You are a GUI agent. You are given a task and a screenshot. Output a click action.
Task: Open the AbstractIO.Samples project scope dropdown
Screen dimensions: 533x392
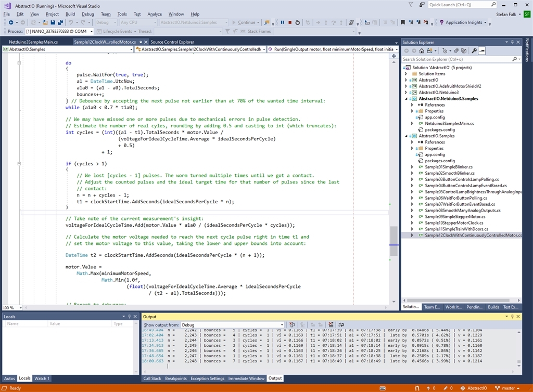68,49
